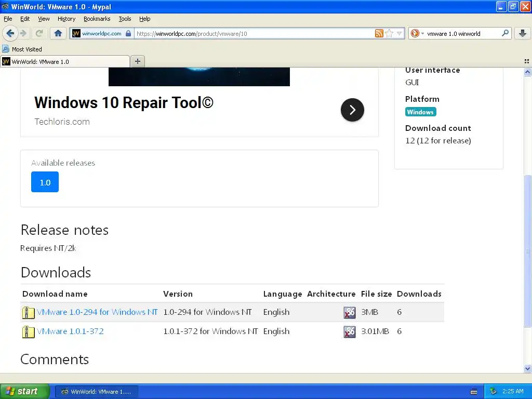532x399 pixels.
Task: Open the Downloads arrow button
Action: 523,33
